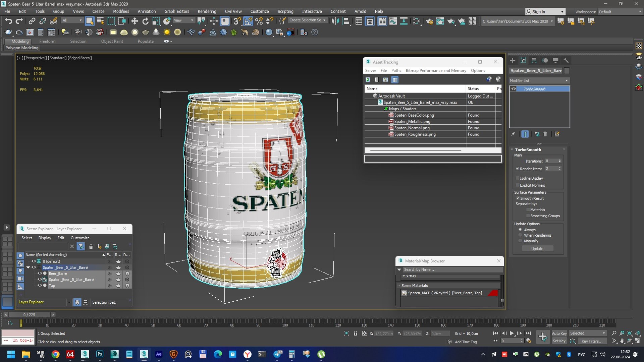Select the Select and Link tool

32,21
